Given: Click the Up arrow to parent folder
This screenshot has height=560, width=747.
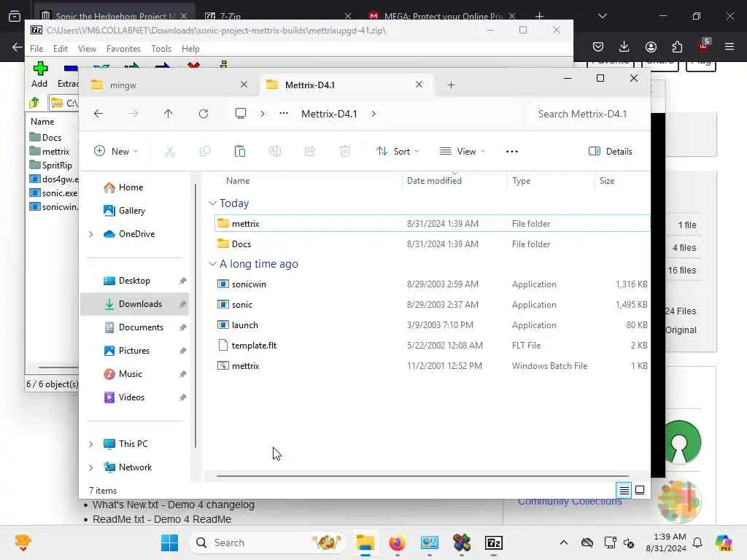Looking at the screenshot, I should (169, 114).
